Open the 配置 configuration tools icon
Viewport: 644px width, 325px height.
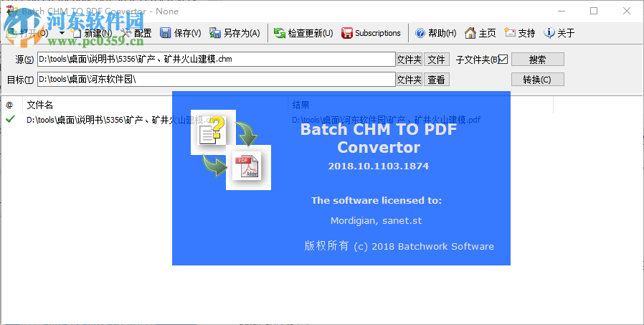[x=126, y=33]
